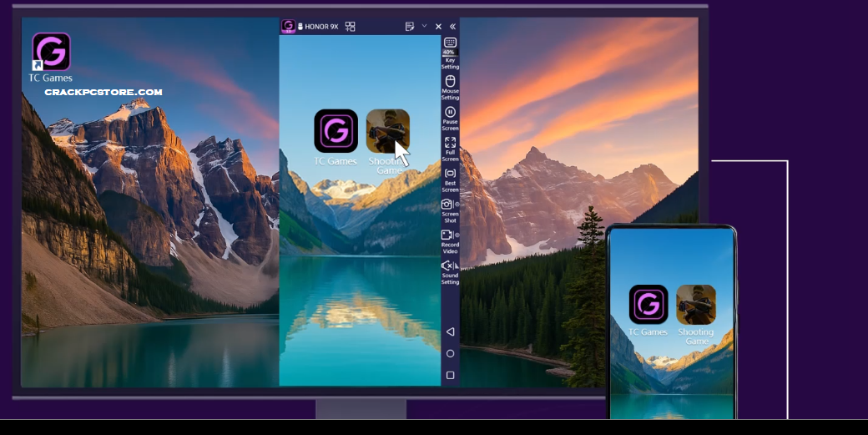Open the multi-window grid icon beside HONOR 9X

[351, 27]
